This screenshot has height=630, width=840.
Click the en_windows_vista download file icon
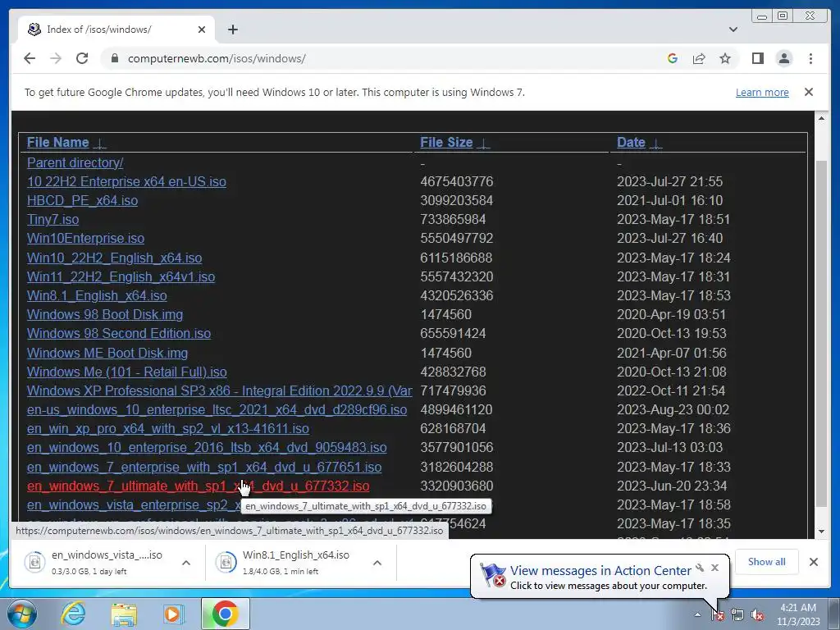[34, 562]
